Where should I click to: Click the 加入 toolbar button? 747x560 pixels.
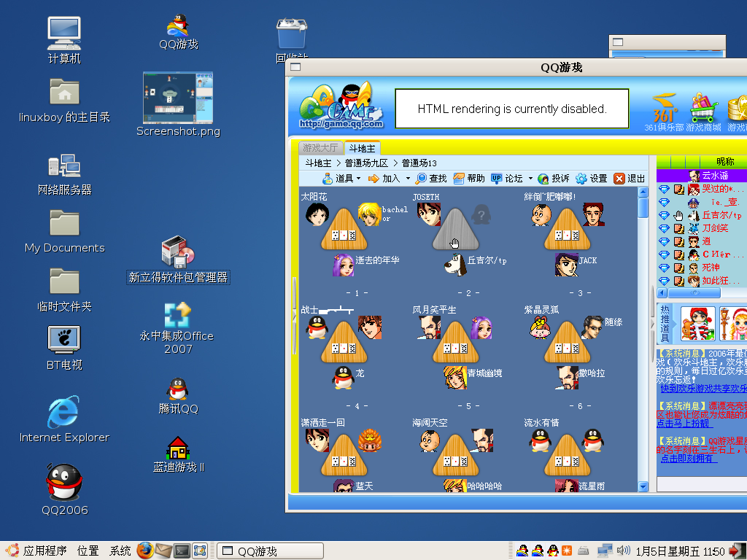[384, 179]
